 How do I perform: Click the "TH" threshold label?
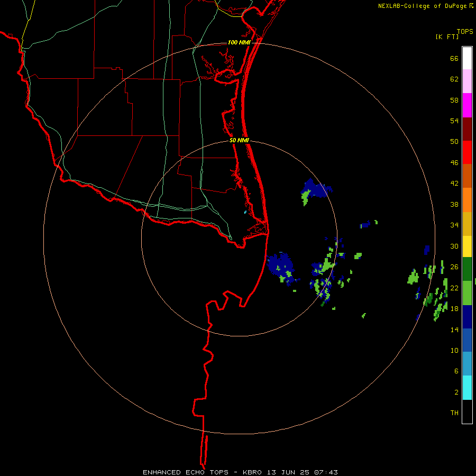point(454,413)
